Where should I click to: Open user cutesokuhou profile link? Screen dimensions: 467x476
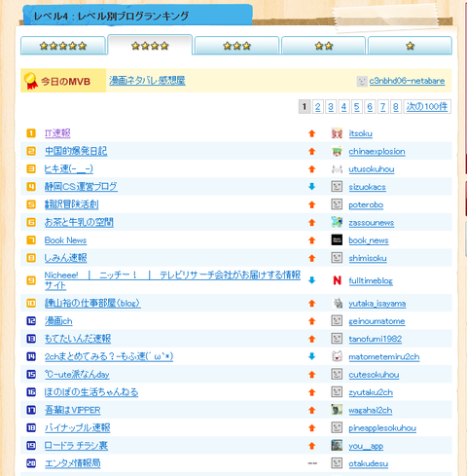click(374, 375)
